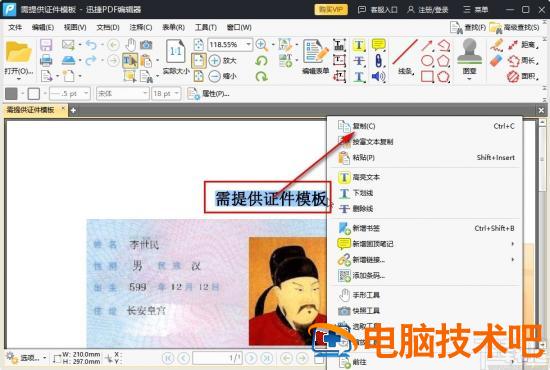The height and width of the screenshot is (370, 550).
Task: Open the 注释(C) menu
Action: pyautogui.click(x=141, y=27)
